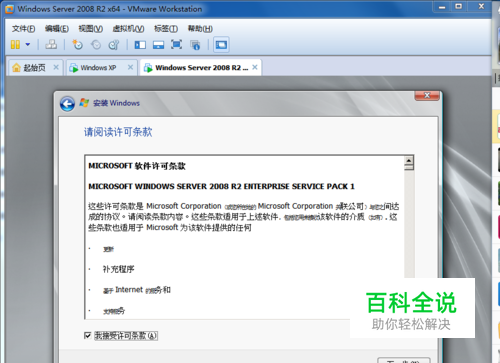Image resolution: width=500 pixels, height=363 pixels.
Task: Minimize the VMware Workstation window
Action: tap(442, 7)
